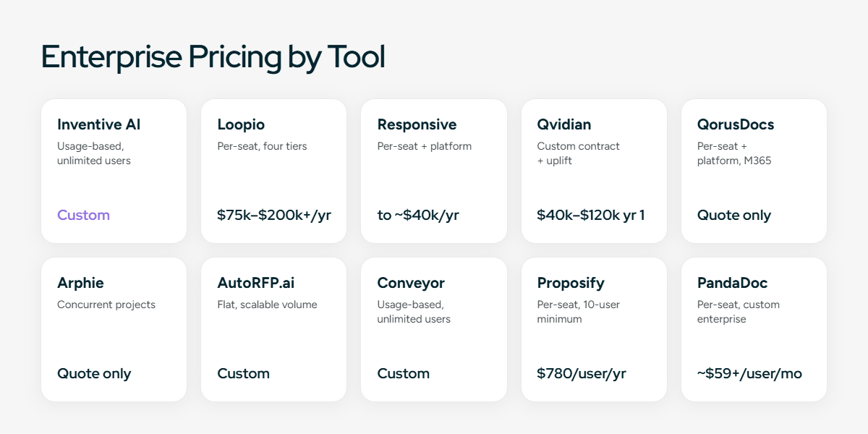Viewport: 868px width, 434px height.
Task: Select the Inventive AI card title
Action: (99, 124)
